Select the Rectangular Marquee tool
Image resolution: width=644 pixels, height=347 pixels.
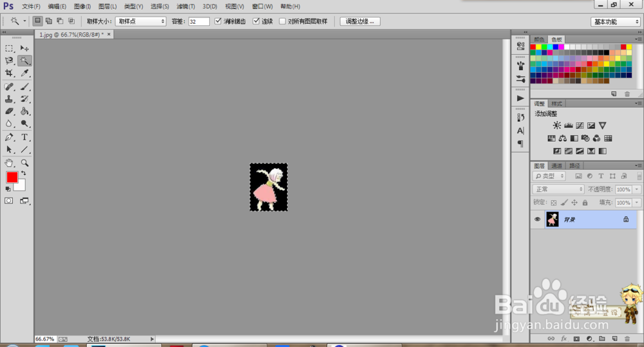tap(9, 48)
